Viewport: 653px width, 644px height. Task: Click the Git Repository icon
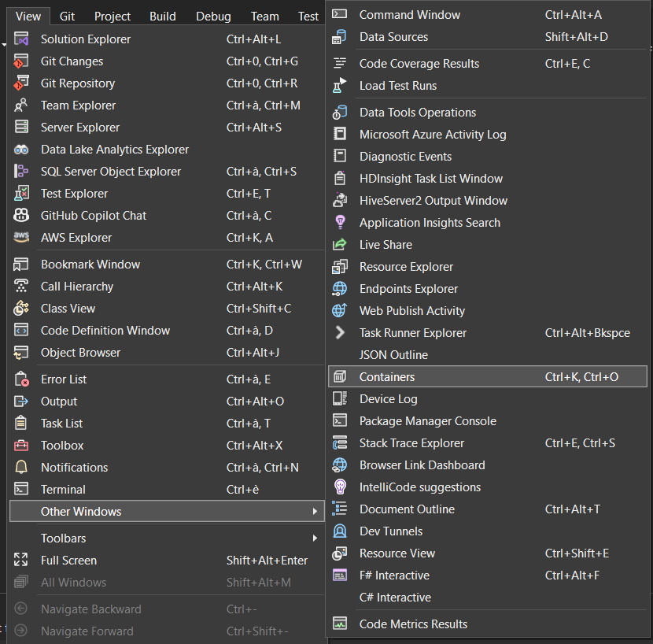point(21,83)
